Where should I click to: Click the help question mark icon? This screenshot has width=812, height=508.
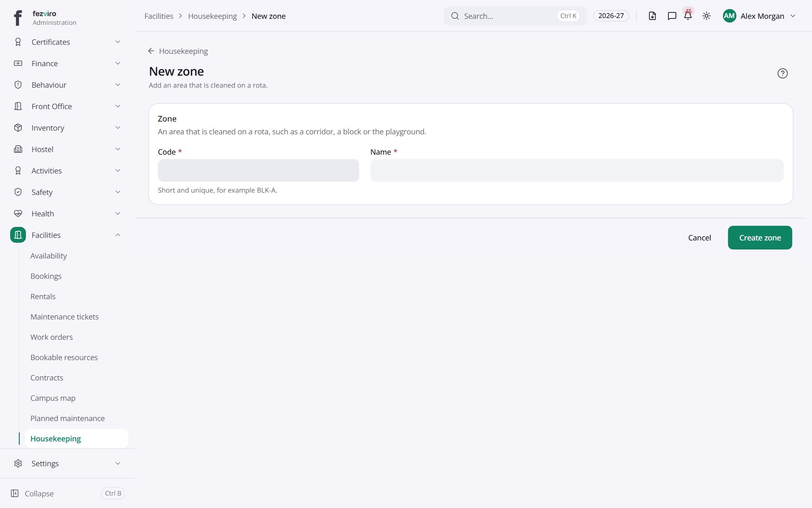782,73
